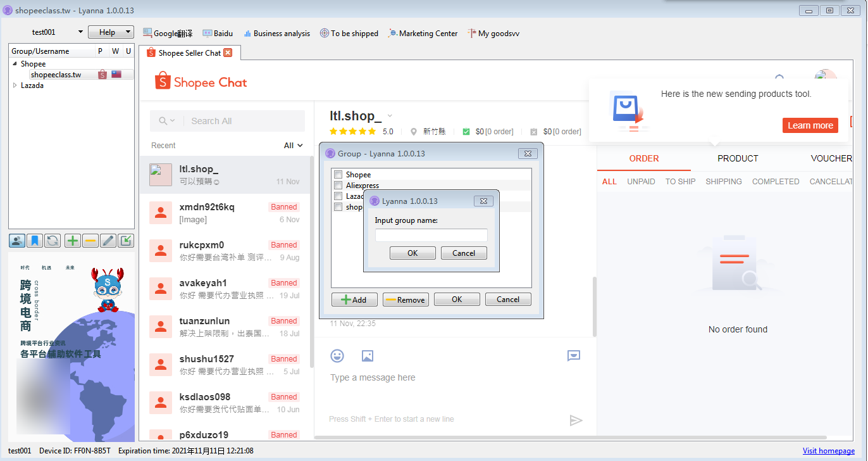Click the blue bookmark icon button
Image resolution: width=868 pixels, height=461 pixels.
(x=35, y=241)
